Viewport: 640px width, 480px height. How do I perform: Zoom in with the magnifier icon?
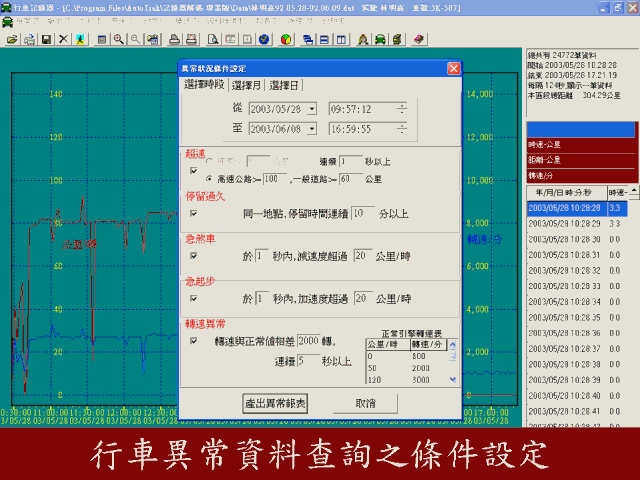pos(119,40)
